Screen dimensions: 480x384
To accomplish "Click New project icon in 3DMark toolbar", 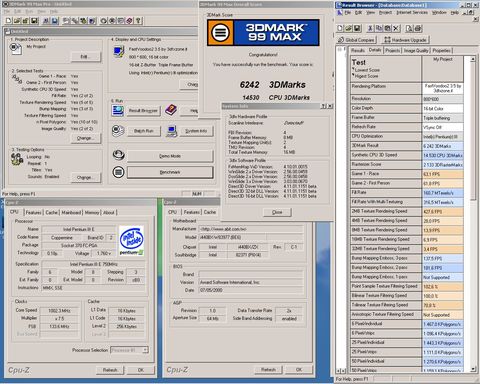I will click(9, 21).
